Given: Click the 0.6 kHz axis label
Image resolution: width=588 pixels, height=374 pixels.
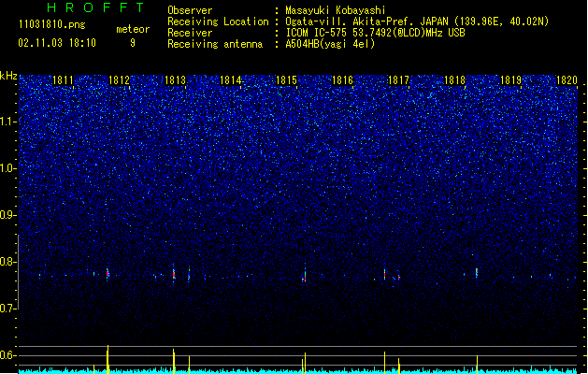Looking at the screenshot, I should (7, 355).
